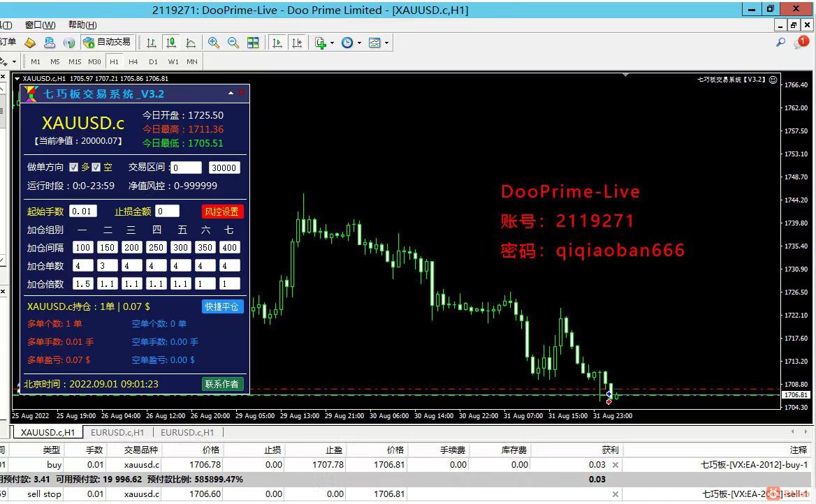
Task: Select the MN timeframe
Action: tap(192, 61)
